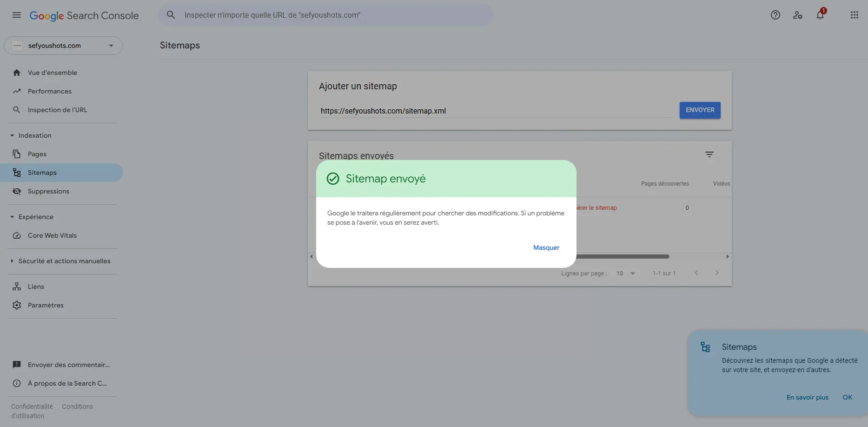Click the search magnifier icon
868x427 pixels.
point(171,15)
